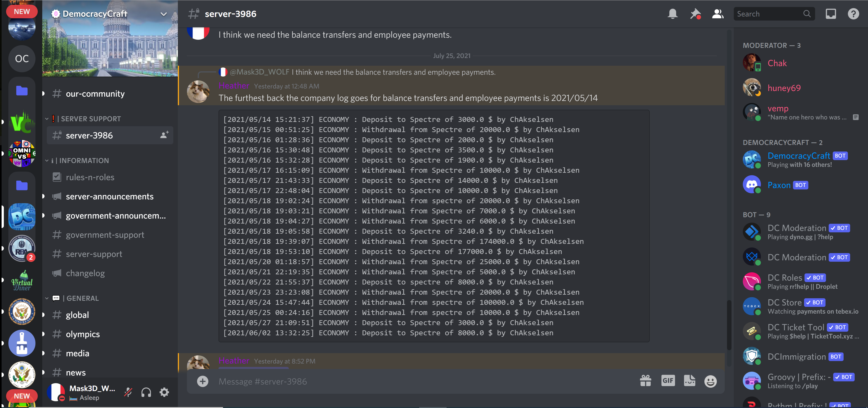Open the server-announcements channel
The image size is (868, 408).
click(x=110, y=196)
